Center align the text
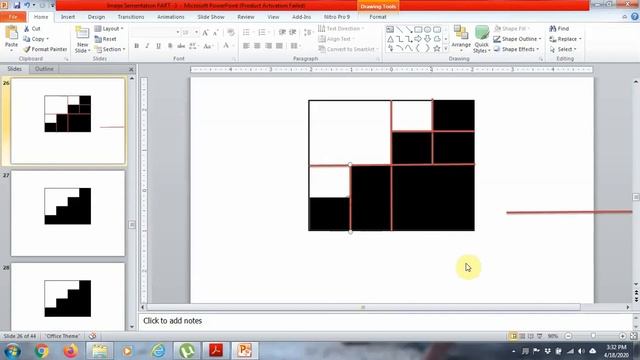 point(257,46)
